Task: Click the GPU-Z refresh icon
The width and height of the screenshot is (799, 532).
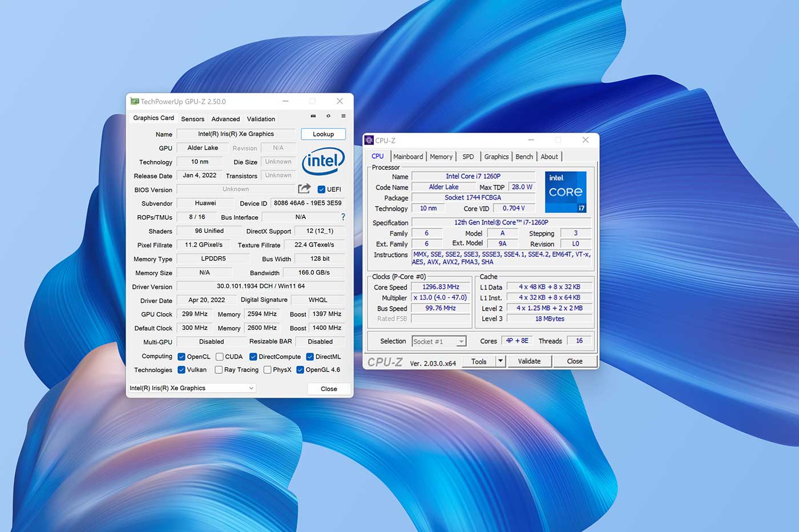Action: 328,116
